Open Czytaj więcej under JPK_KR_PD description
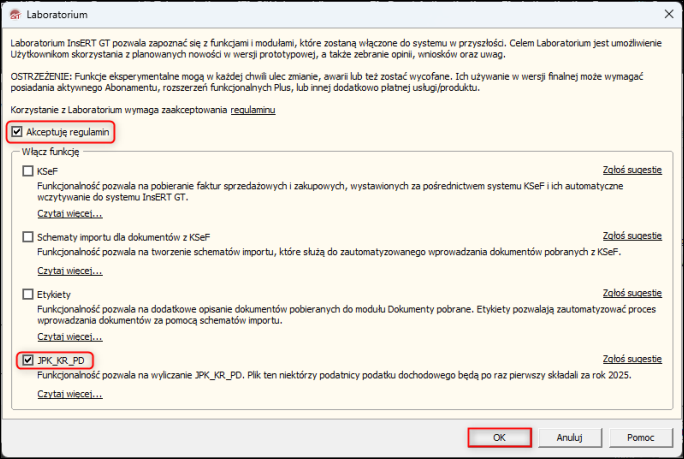 pyautogui.click(x=70, y=394)
